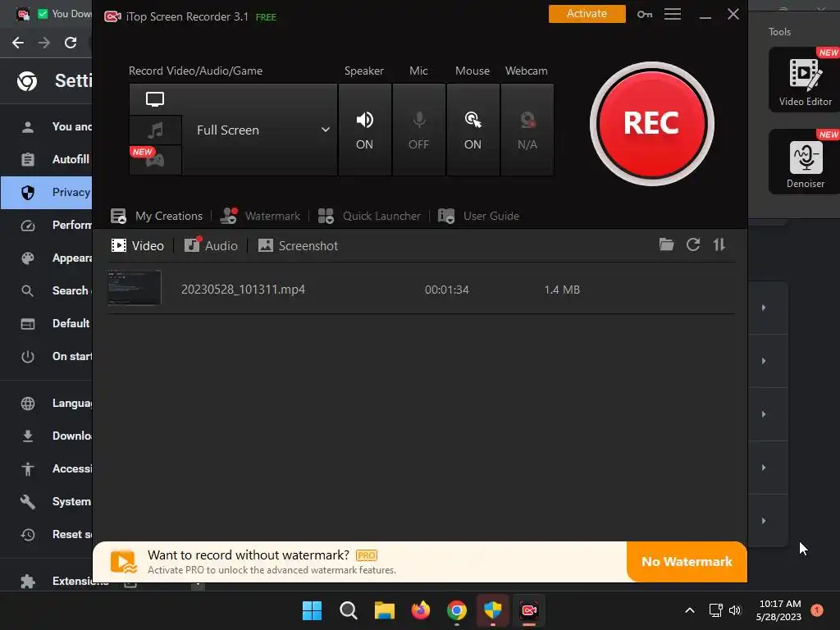
Task: Open Chrome Settings System section
Action: click(x=47, y=501)
